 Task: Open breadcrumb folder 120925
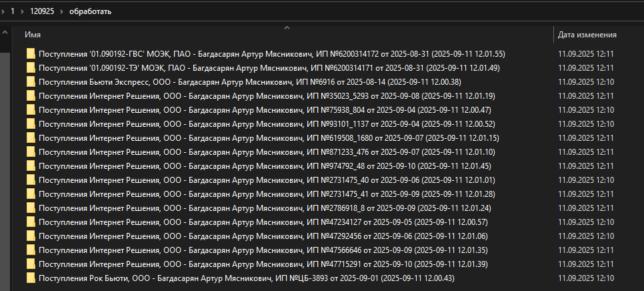point(42,11)
